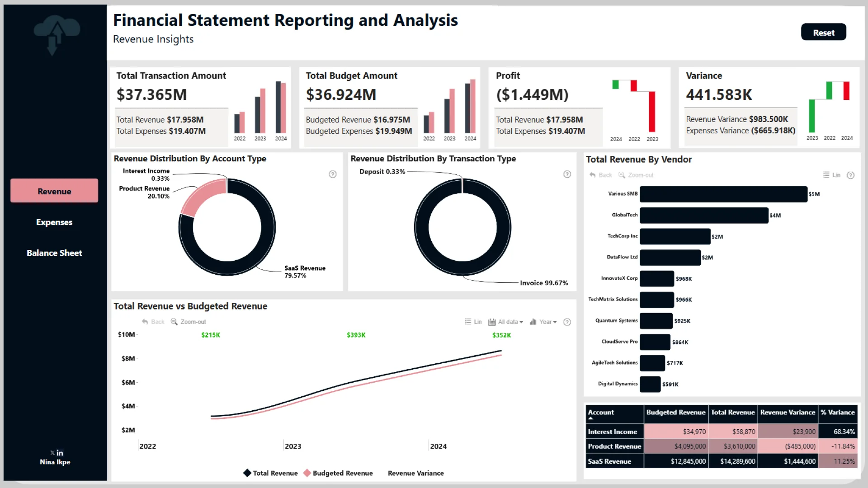Click LinkedIn icon above Nina Ikpe
This screenshot has width=868, height=488.
point(60,453)
